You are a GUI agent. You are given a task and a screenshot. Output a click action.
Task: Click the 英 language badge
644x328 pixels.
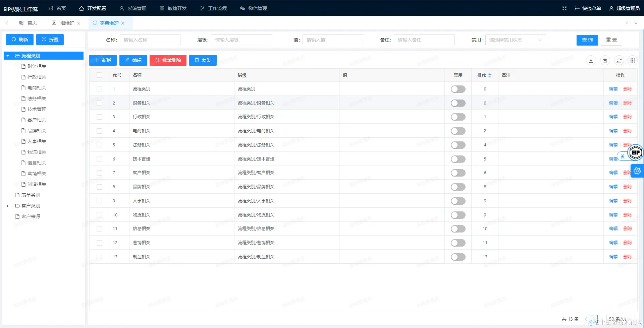coord(623,156)
